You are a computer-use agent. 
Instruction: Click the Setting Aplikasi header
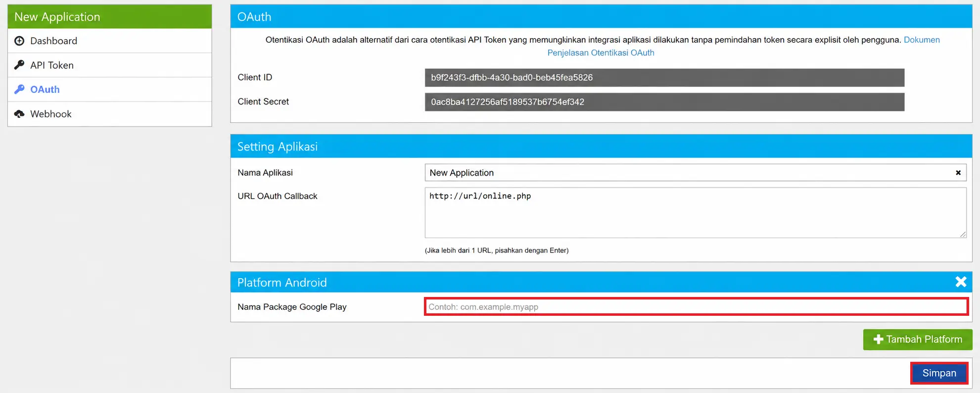[601, 146]
